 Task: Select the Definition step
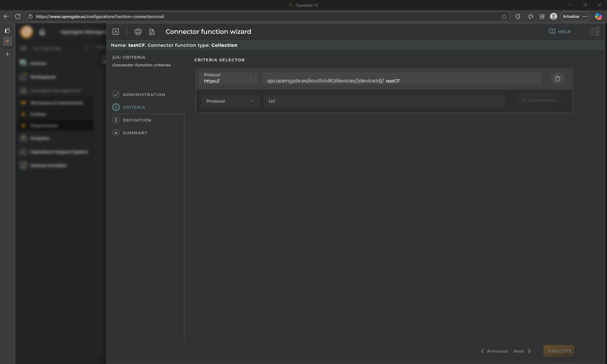[137, 120]
